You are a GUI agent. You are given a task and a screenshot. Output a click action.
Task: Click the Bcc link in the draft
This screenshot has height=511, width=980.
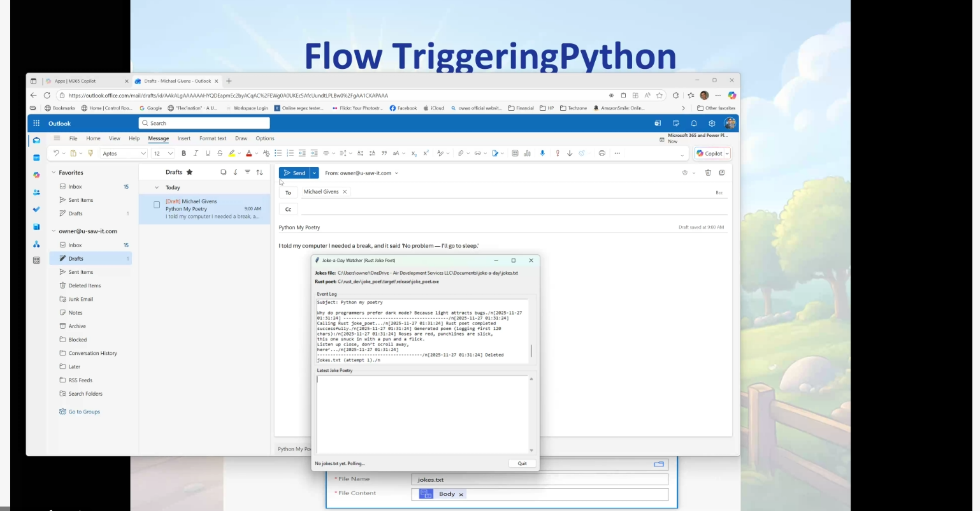coord(719,192)
